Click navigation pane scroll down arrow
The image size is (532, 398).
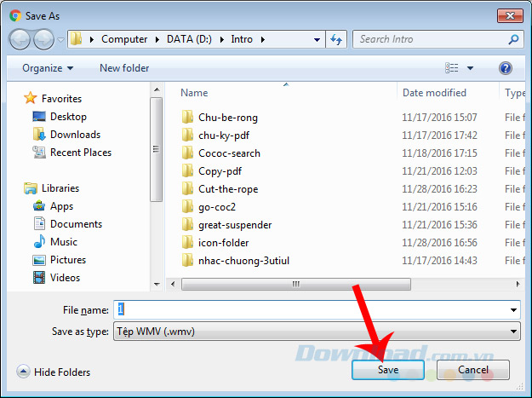[157, 285]
